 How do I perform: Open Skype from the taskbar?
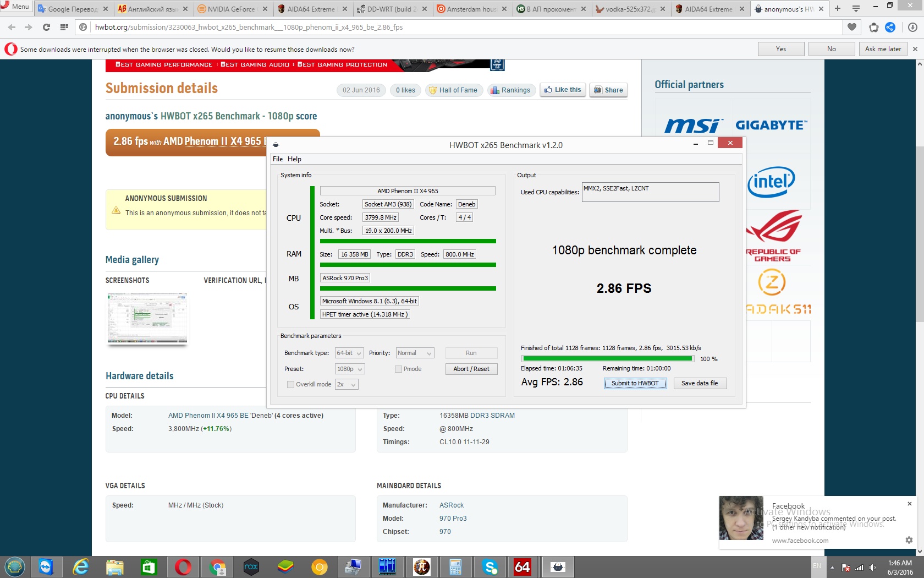coord(490,567)
